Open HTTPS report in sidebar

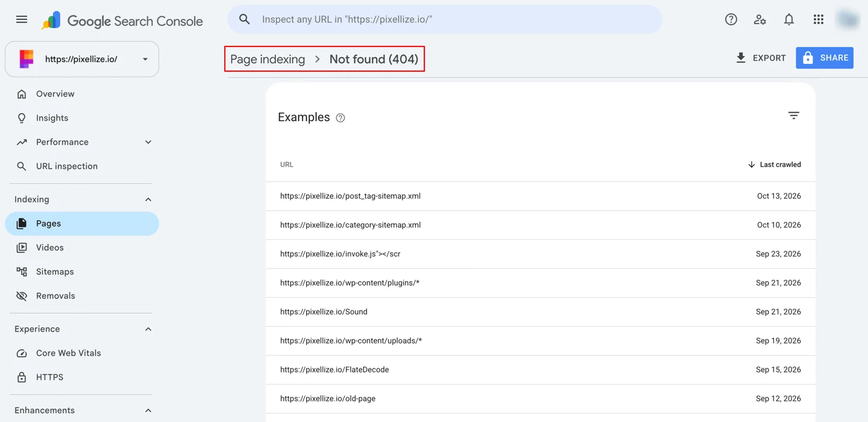pyautogui.click(x=82, y=377)
